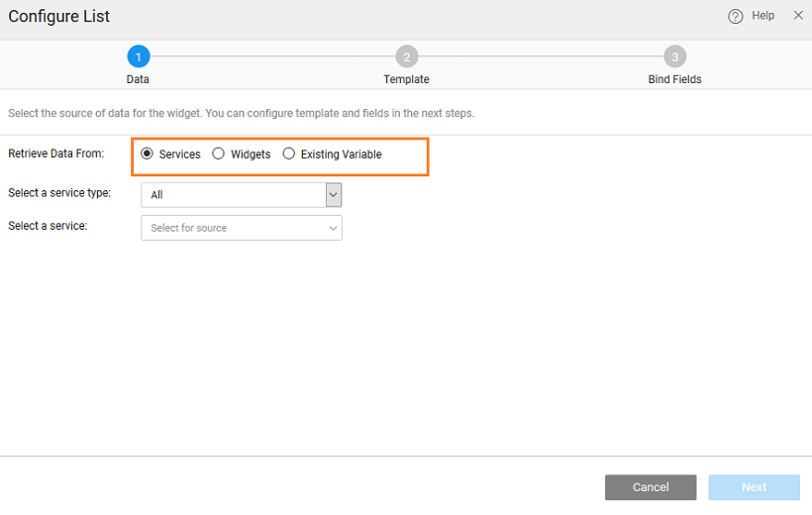Select the Services radio button
The image size is (812, 515).
[148, 154]
